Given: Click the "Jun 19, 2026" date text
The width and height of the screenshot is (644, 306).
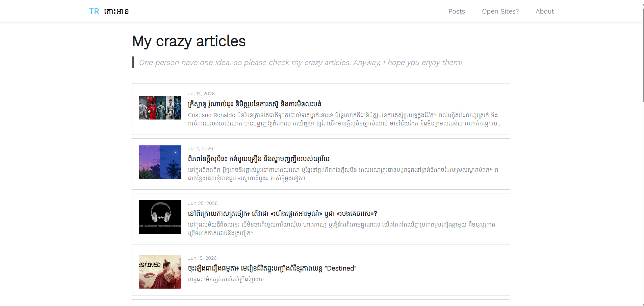Looking at the screenshot, I should [x=202, y=258].
